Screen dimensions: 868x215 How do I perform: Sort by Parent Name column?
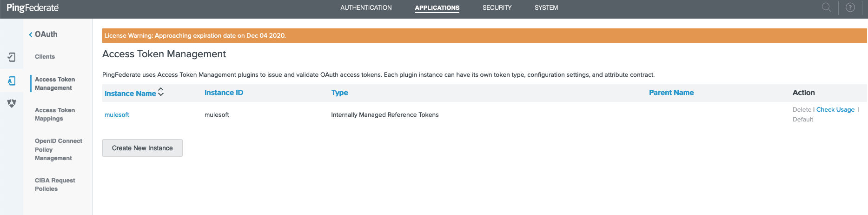click(x=671, y=93)
